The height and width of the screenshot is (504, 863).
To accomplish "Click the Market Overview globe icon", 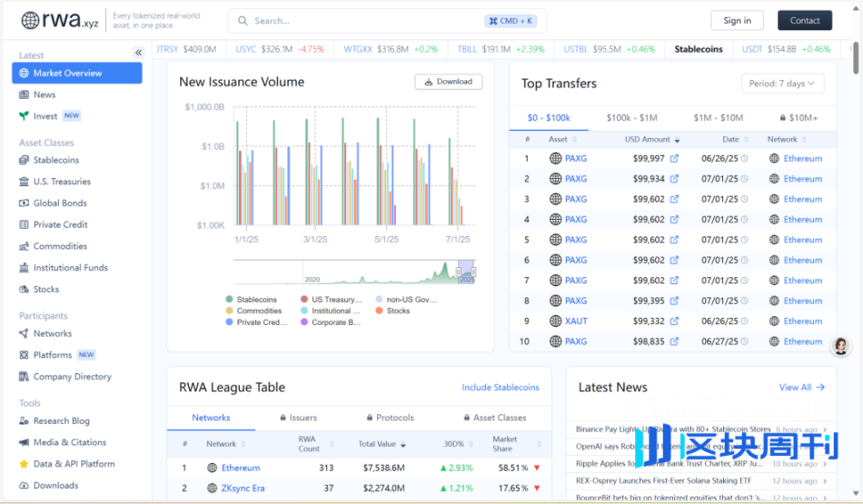I will 24,74.
